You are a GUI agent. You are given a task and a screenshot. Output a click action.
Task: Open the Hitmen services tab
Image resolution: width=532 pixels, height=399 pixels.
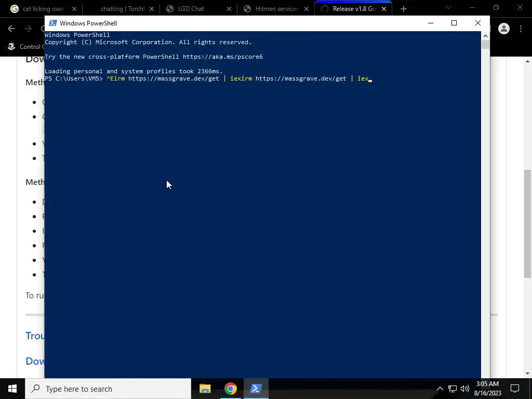276,9
